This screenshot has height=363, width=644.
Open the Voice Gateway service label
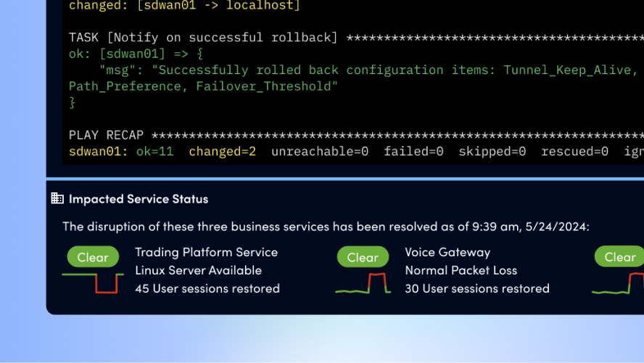(x=447, y=252)
